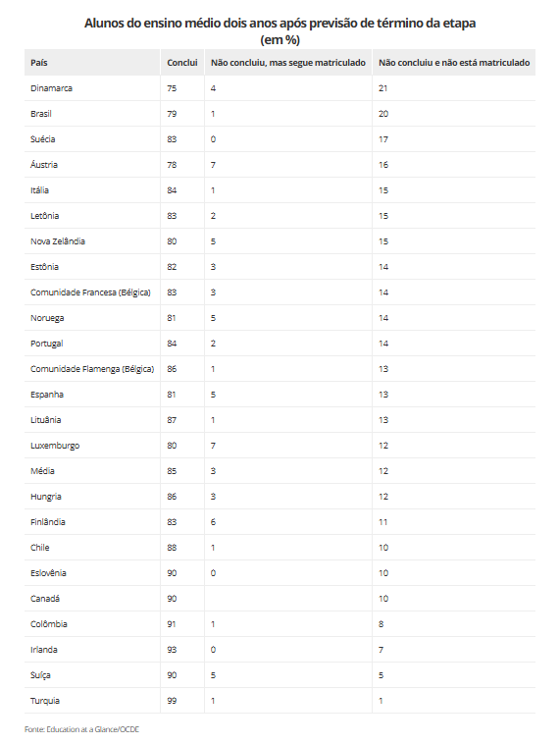This screenshot has height=744, width=560.
Task: Click the chart title text
Action: 280,30
